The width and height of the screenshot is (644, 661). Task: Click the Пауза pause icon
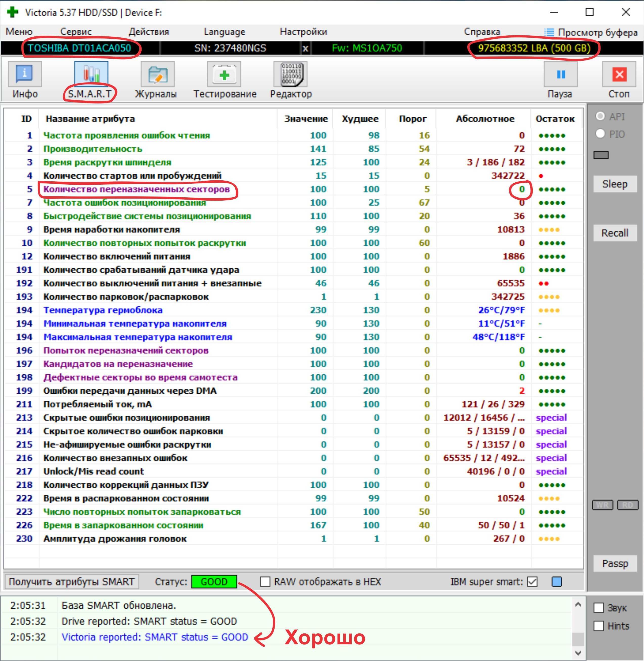point(561,74)
